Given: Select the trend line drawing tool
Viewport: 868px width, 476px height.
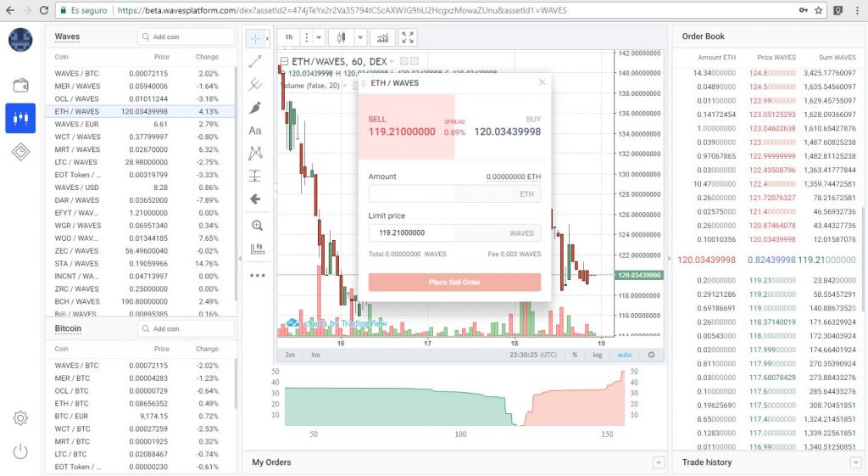Looking at the screenshot, I should pyautogui.click(x=255, y=61).
